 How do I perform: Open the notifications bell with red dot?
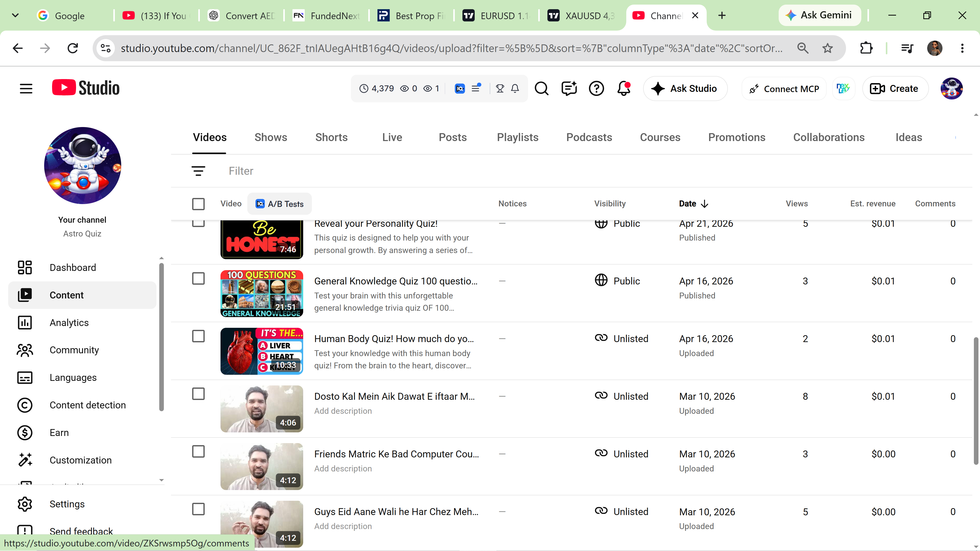[x=624, y=89]
